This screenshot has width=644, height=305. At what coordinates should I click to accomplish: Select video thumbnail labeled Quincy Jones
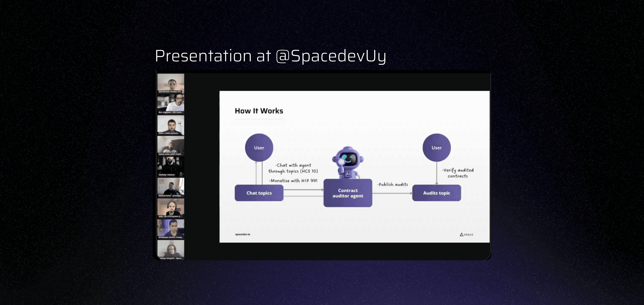click(x=171, y=145)
